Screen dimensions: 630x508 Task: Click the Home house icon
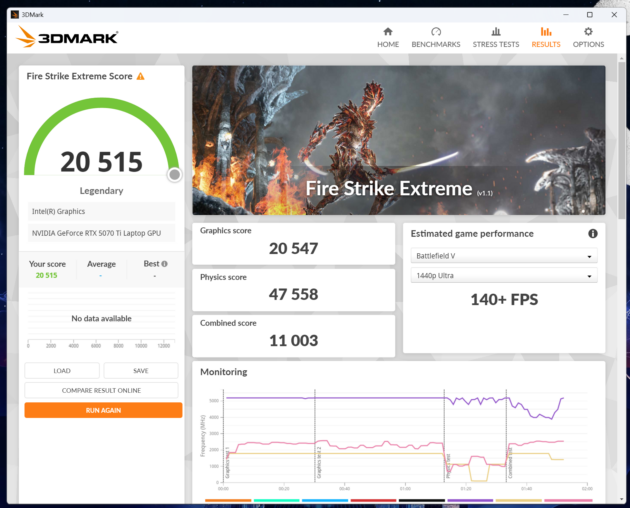388,31
